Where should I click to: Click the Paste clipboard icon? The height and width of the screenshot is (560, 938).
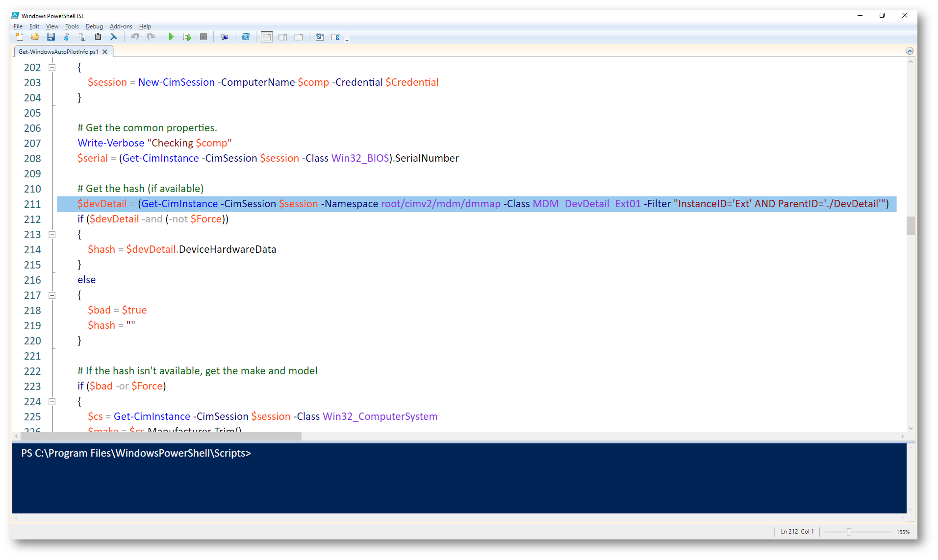pos(98,37)
